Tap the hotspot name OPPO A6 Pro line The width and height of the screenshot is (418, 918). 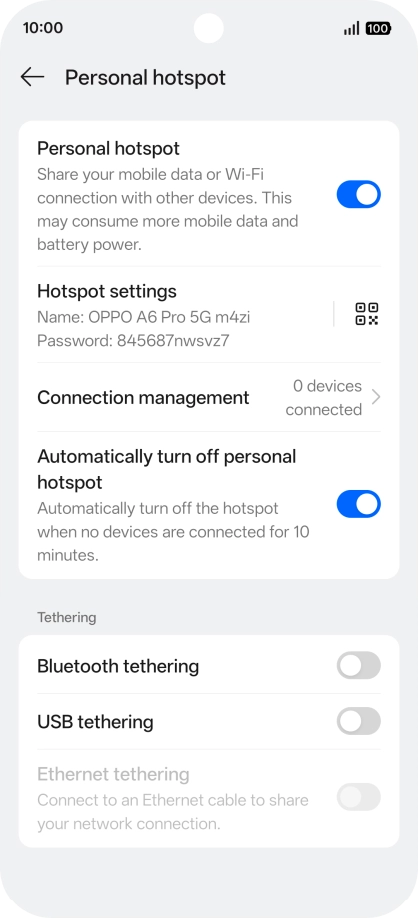[144, 317]
